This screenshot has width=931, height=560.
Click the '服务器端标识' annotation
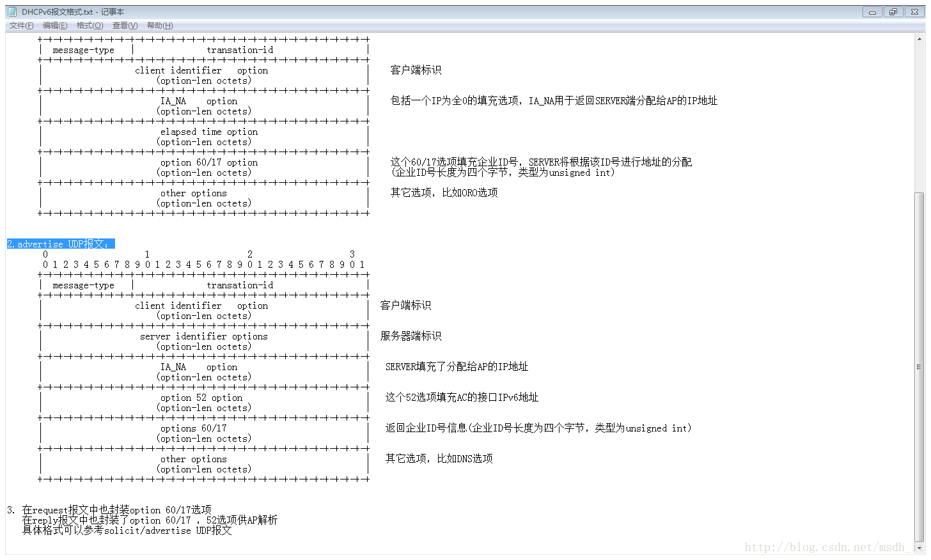411,336
